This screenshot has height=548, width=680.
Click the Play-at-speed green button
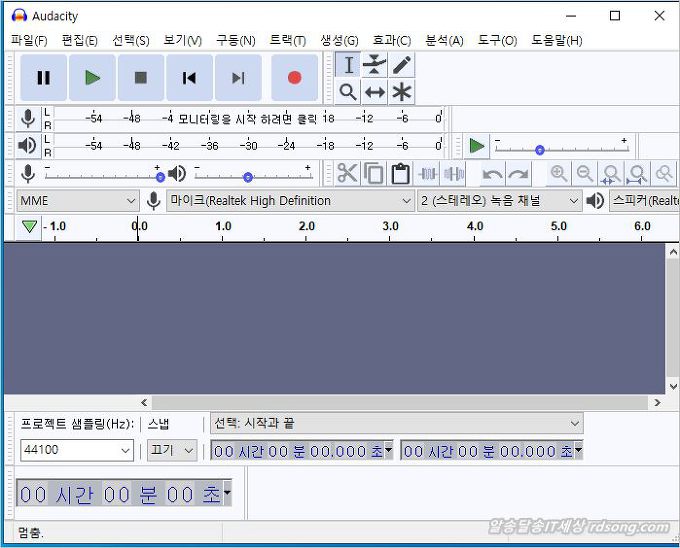point(477,146)
